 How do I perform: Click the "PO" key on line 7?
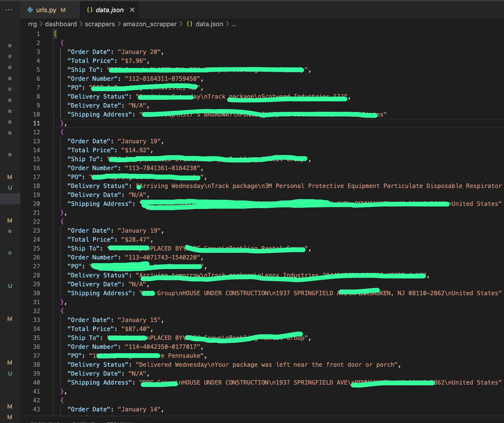click(75, 87)
